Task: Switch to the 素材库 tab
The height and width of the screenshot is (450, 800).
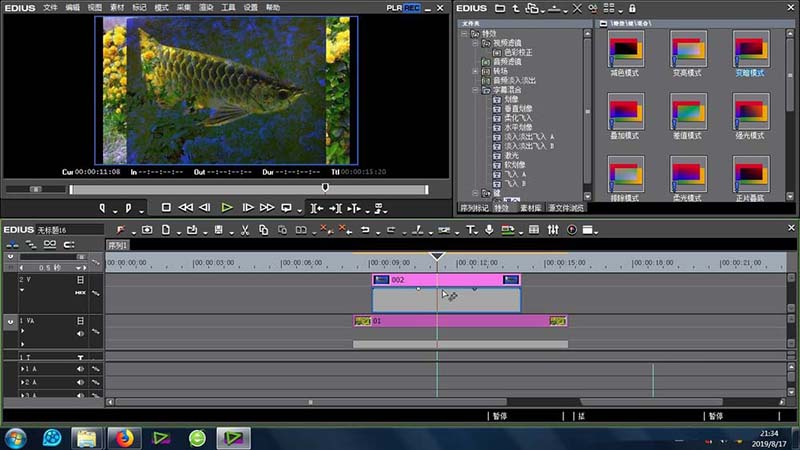Action: click(x=529, y=207)
